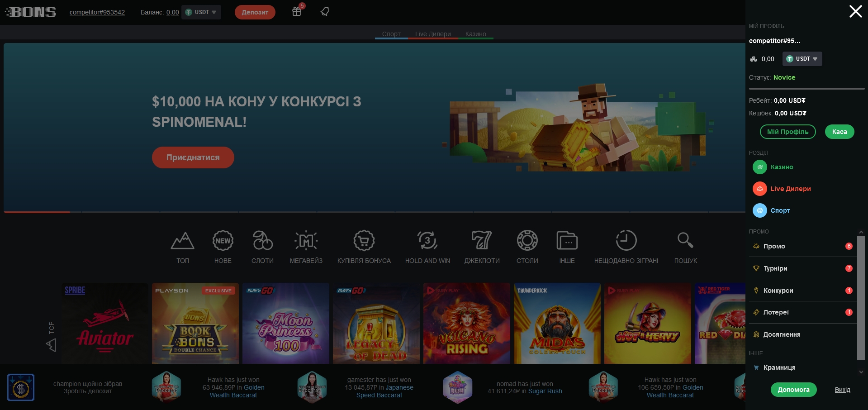
Task: Expand the header USDT currency dropdown
Action: tap(202, 12)
